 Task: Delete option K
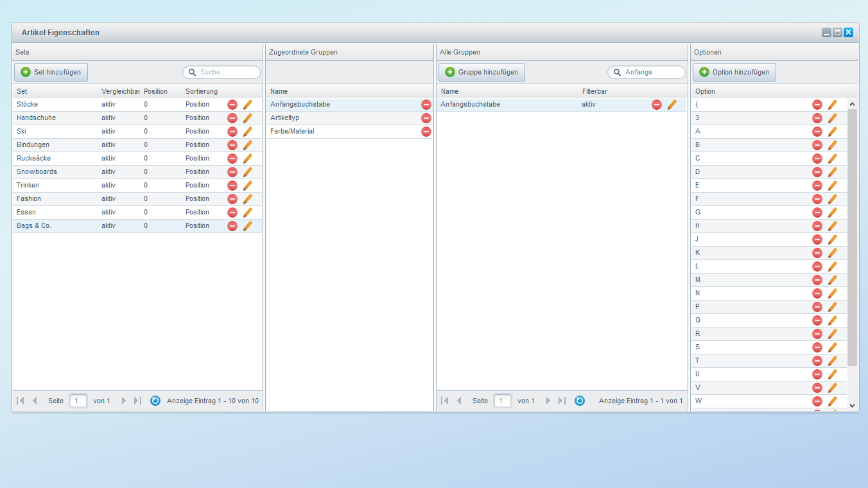tap(817, 252)
